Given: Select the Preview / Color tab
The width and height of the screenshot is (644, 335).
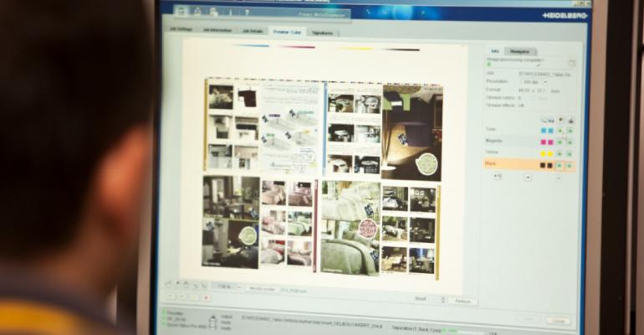Looking at the screenshot, I should (x=287, y=32).
